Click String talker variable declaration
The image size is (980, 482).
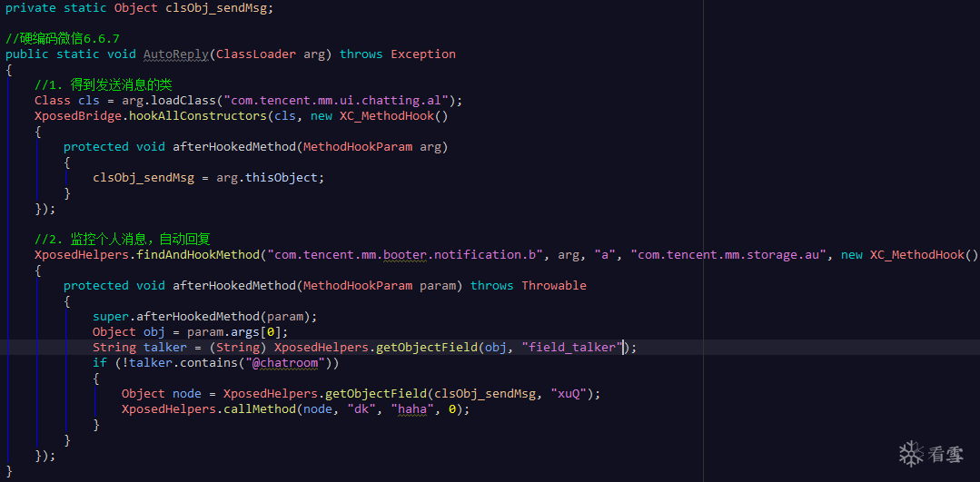[x=139, y=347]
